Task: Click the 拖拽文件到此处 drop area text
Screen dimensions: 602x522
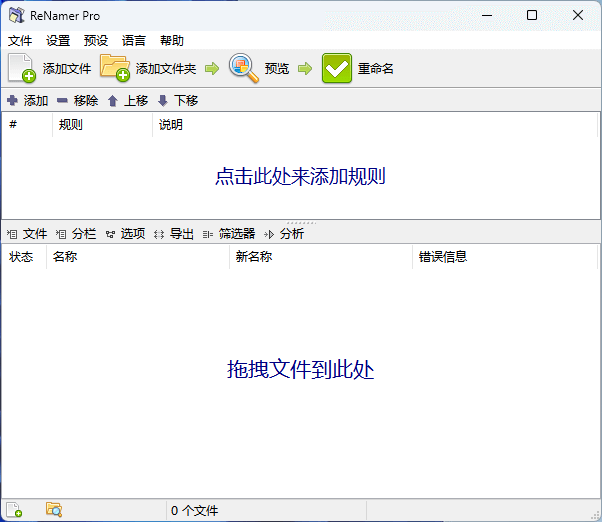Action: coord(300,369)
